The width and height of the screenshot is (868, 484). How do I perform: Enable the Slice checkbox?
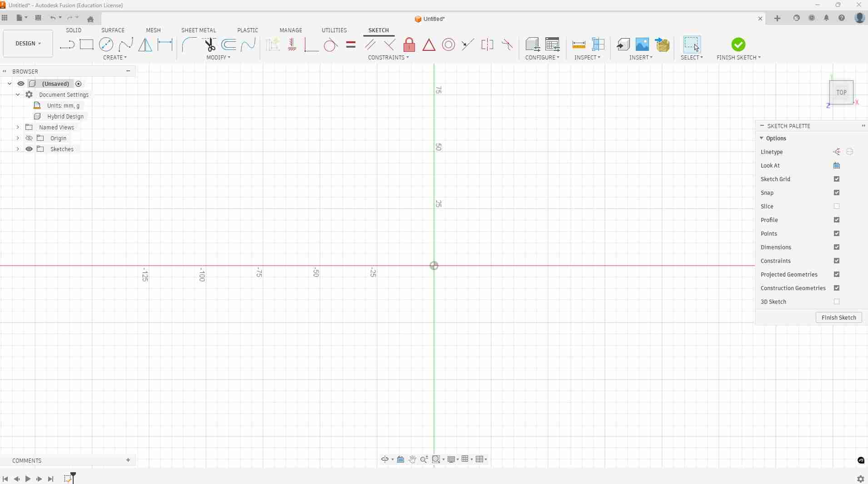pos(837,207)
